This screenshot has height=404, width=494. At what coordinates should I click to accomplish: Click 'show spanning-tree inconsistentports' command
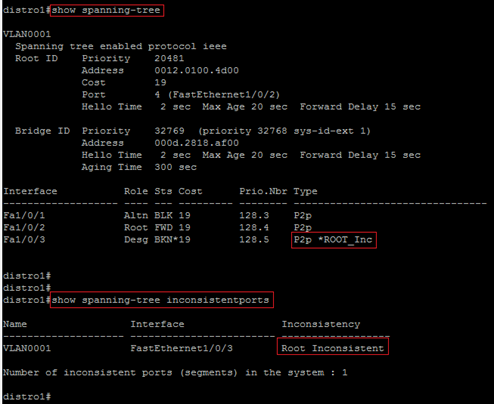[160, 300]
